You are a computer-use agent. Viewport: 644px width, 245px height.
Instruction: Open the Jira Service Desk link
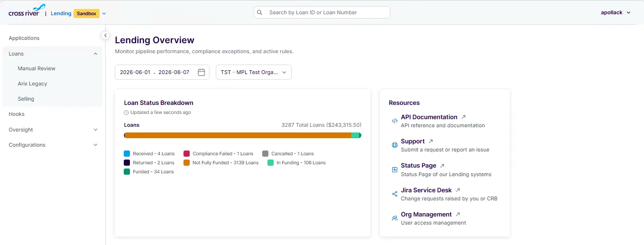426,190
